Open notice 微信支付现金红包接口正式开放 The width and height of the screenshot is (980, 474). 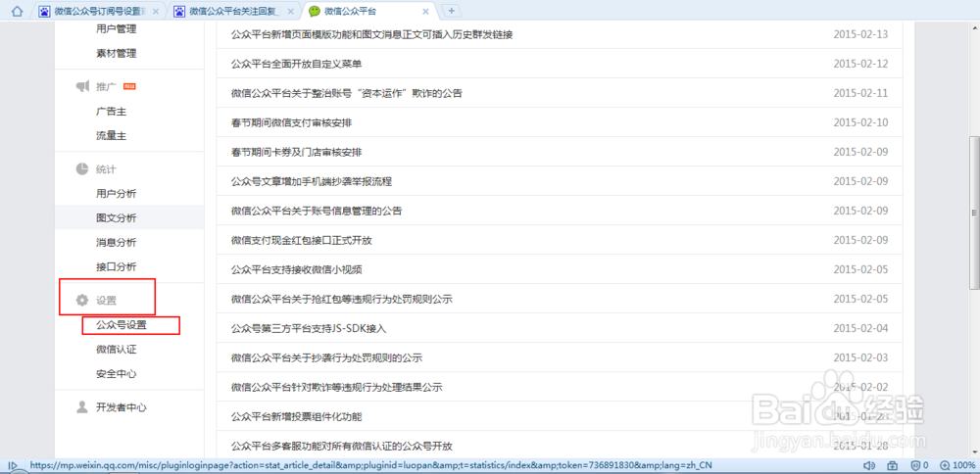pos(301,240)
